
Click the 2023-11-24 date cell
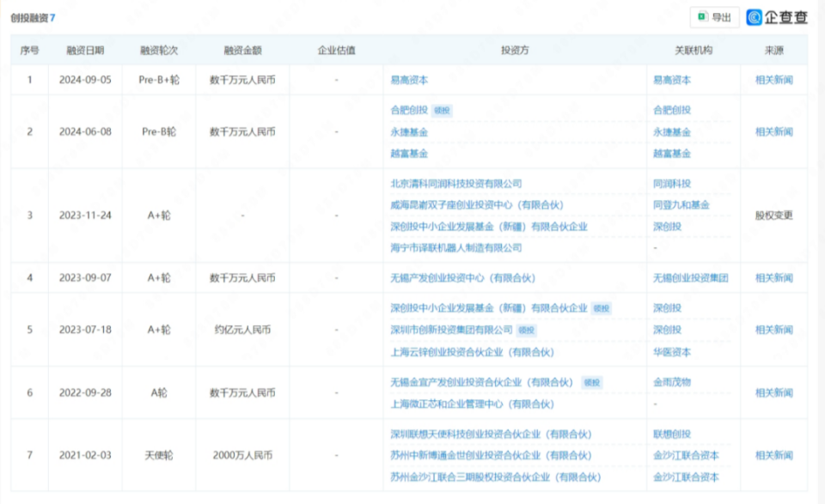point(85,215)
